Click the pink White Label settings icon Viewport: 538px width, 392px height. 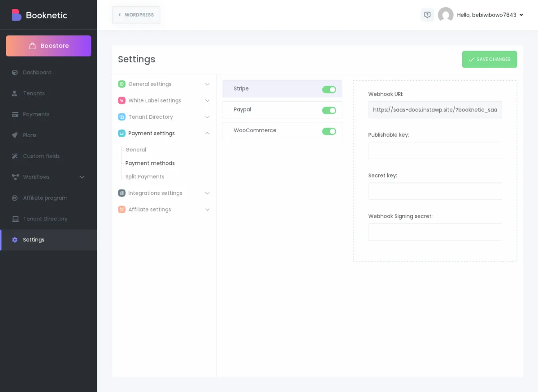121,100
